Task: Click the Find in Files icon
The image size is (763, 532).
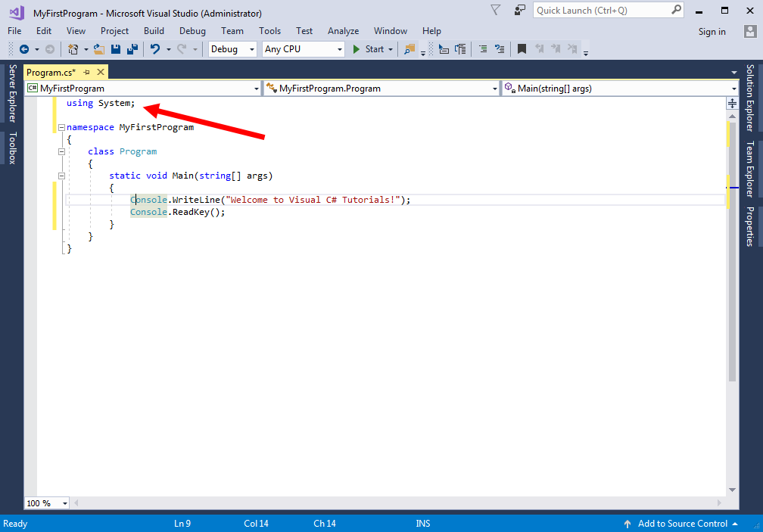Action: 410,49
